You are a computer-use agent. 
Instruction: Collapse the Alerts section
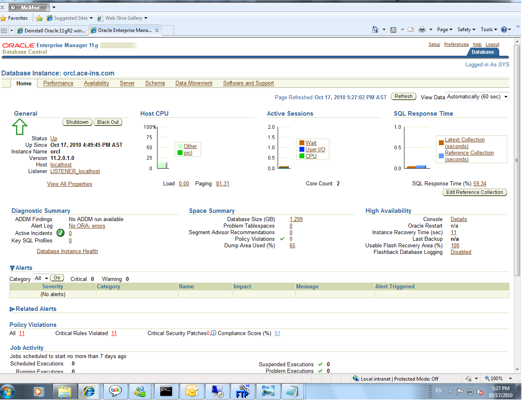(12, 268)
